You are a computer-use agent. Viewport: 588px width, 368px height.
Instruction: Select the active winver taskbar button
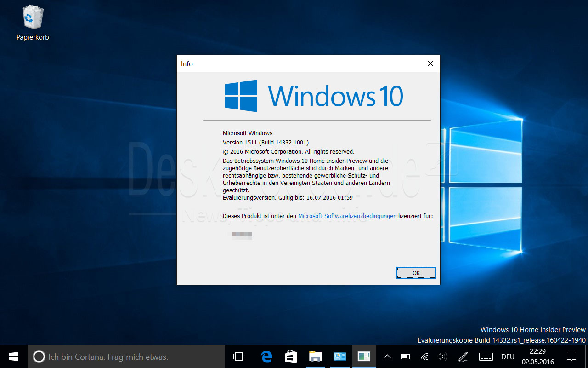pyautogui.click(x=364, y=356)
